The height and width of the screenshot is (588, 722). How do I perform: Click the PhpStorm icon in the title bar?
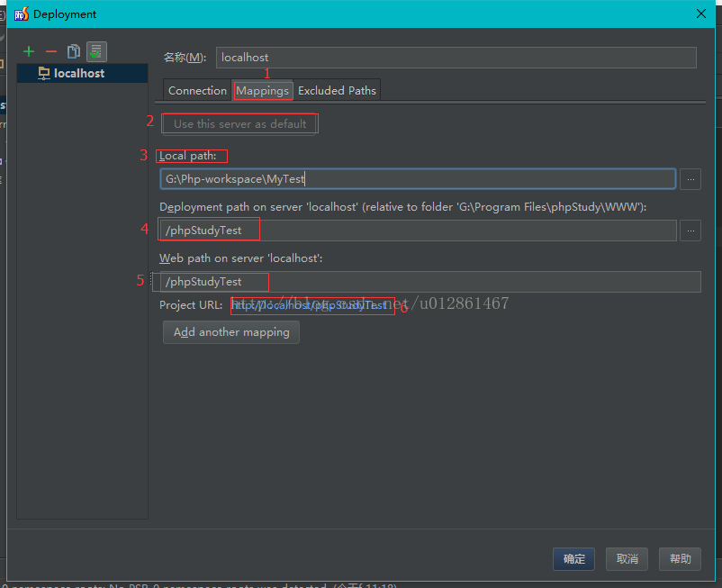(x=20, y=14)
